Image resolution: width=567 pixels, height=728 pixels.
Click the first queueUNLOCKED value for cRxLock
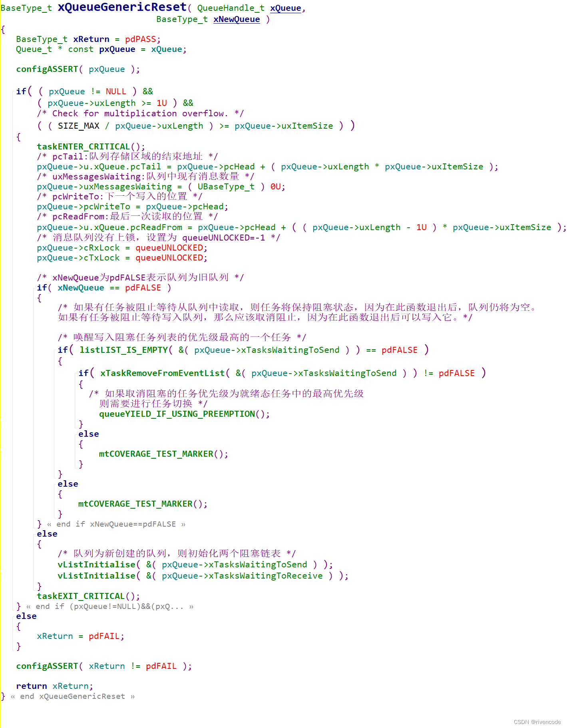tap(169, 248)
